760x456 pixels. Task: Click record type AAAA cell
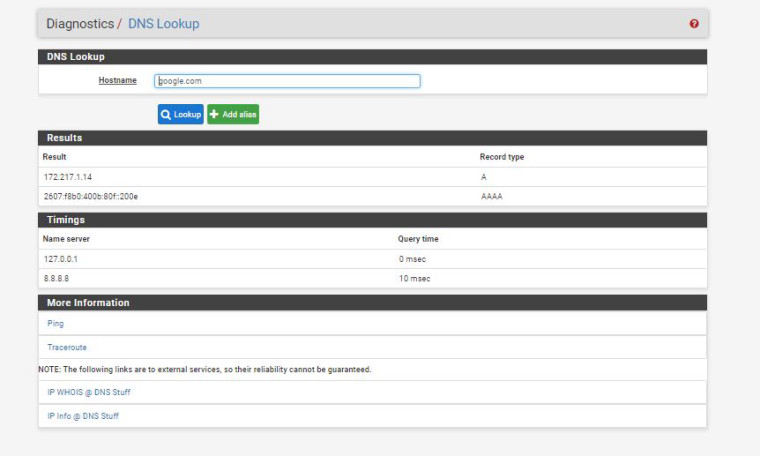[491, 196]
